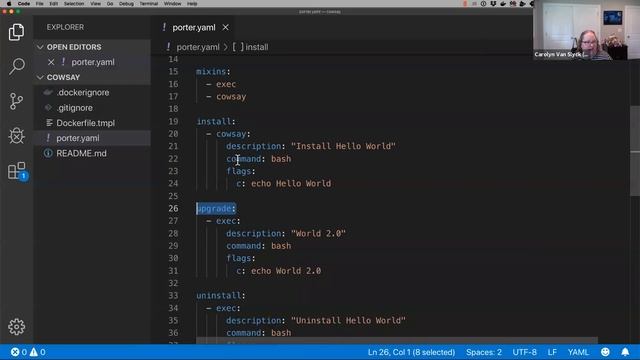Image resolution: width=640 pixels, height=360 pixels.
Task: Open the Source Control view
Action: [16, 101]
